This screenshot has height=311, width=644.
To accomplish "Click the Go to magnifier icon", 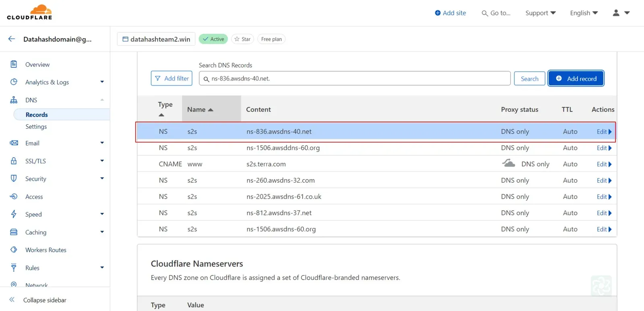I will (x=485, y=13).
